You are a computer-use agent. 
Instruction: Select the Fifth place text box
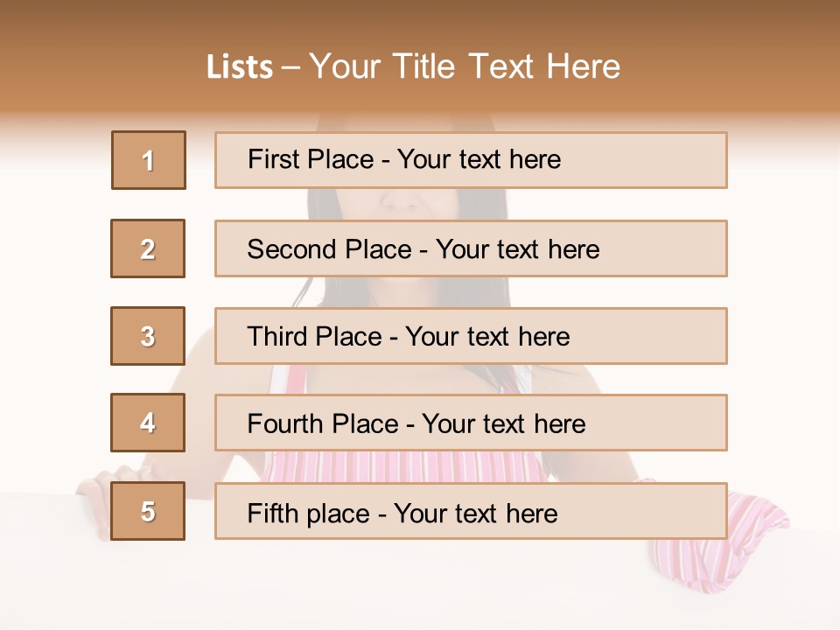471,512
